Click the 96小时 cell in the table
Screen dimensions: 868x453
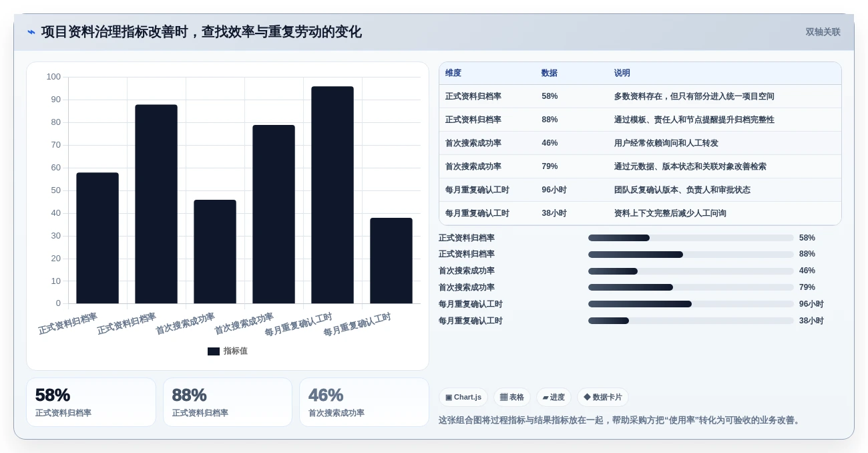554,190
